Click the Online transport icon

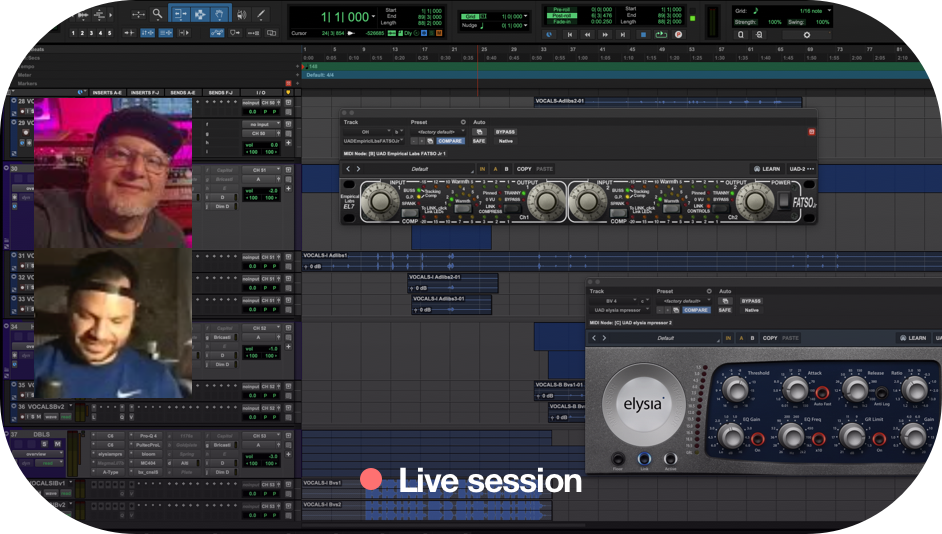point(549,35)
